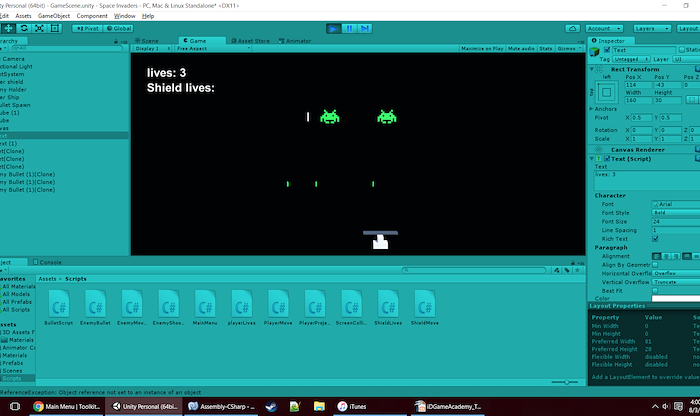Image resolution: width=700 pixels, height=416 pixels.
Task: Open the GameObject menu
Action: pos(54,16)
